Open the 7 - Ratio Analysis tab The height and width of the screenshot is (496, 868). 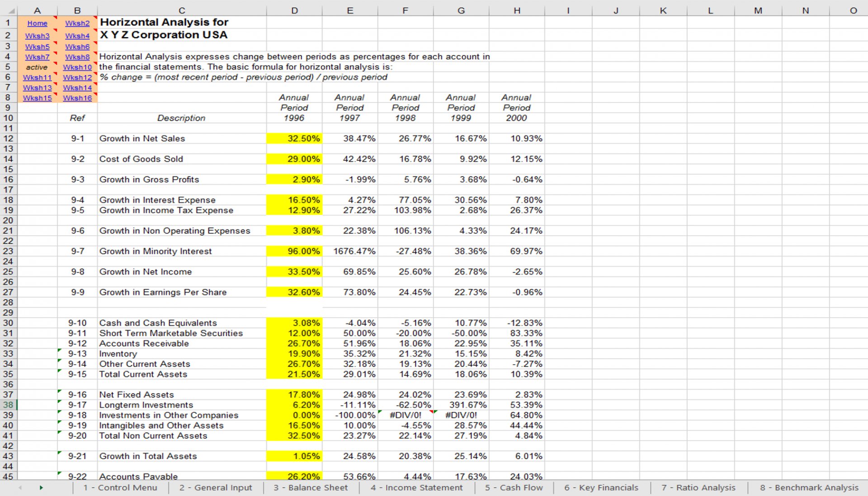[698, 487]
